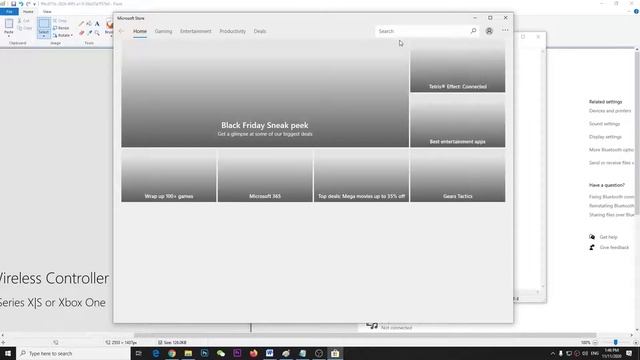
Task: Open Microsoft Edge from the taskbar
Action: [x=156, y=353]
